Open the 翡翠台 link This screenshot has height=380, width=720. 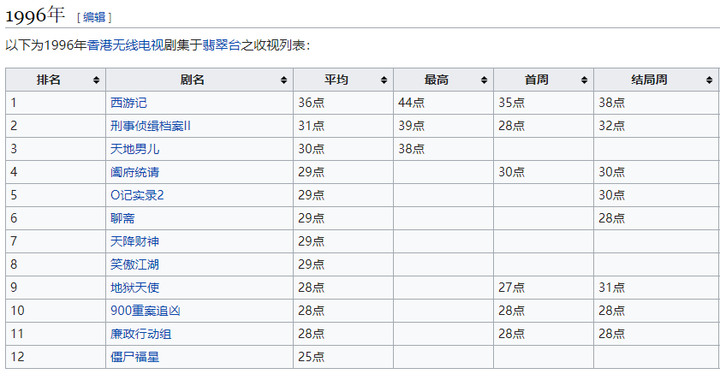tap(221, 45)
